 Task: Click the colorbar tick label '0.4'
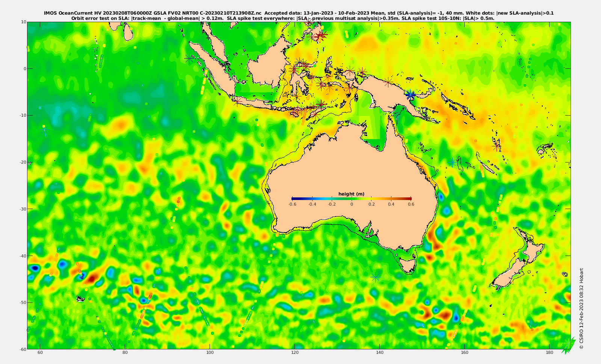(391, 205)
